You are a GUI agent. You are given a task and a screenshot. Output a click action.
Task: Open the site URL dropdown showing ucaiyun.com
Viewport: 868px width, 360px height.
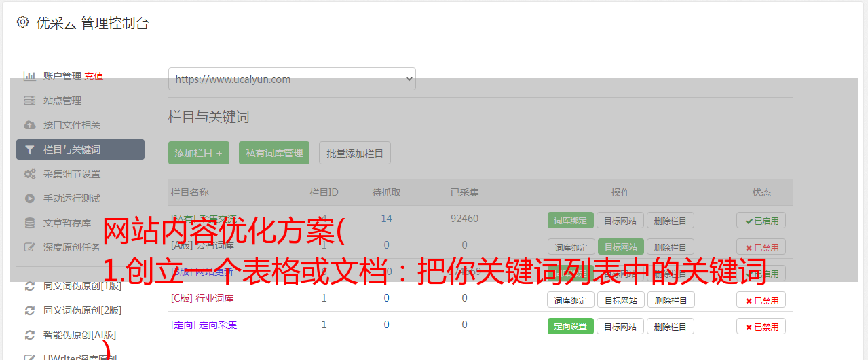pyautogui.click(x=292, y=79)
